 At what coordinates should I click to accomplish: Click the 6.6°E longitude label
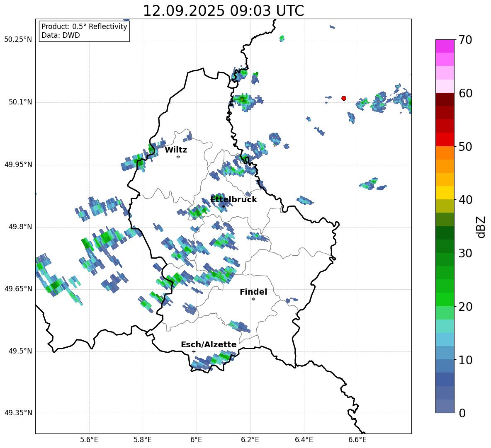pos(357,440)
